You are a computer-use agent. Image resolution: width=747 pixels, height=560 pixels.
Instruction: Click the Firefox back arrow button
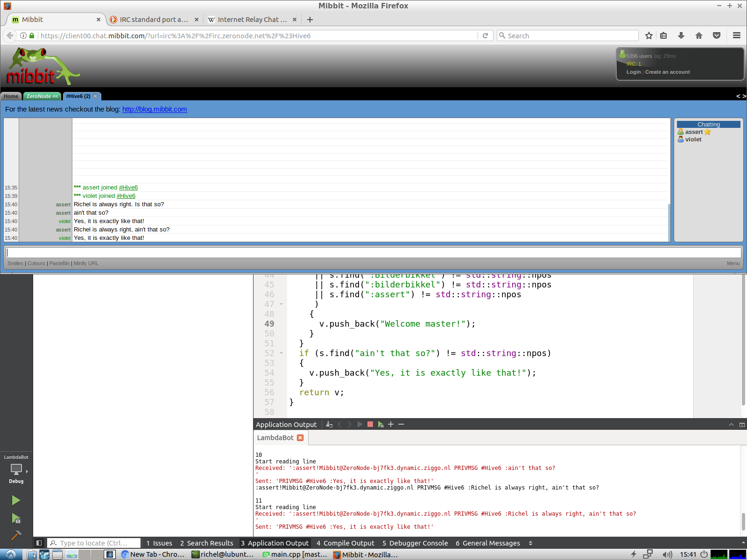pos(10,35)
